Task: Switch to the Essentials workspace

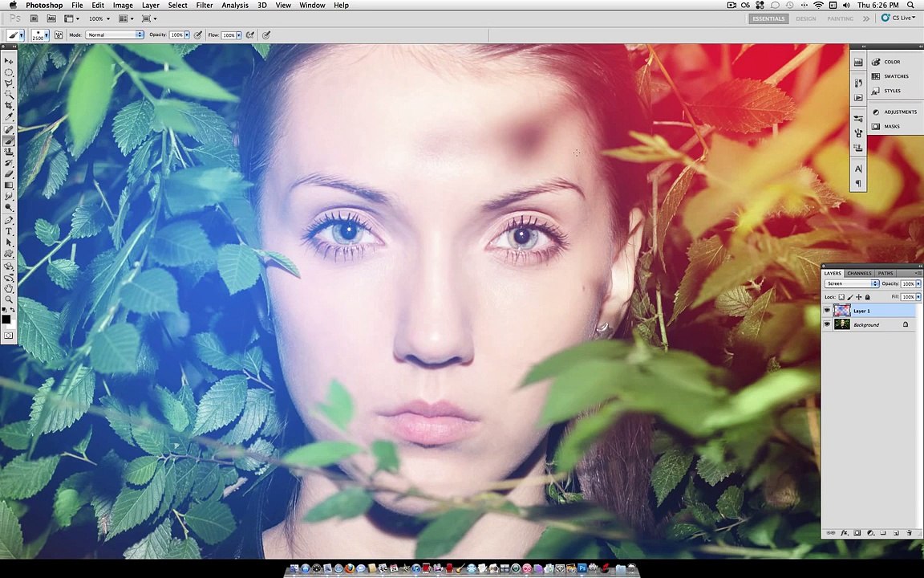Action: 768,19
